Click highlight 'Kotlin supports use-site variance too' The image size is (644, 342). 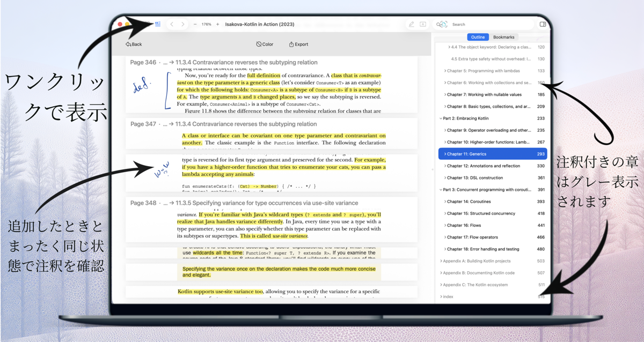[220, 292]
